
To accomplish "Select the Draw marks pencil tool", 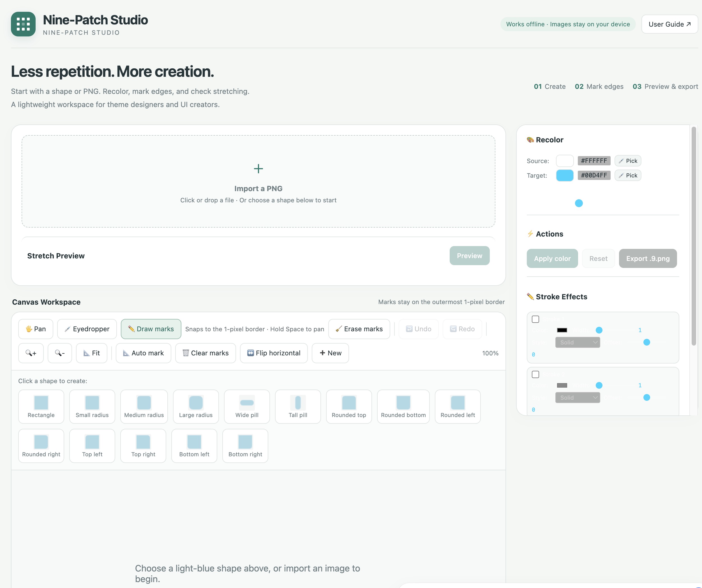I will (151, 329).
